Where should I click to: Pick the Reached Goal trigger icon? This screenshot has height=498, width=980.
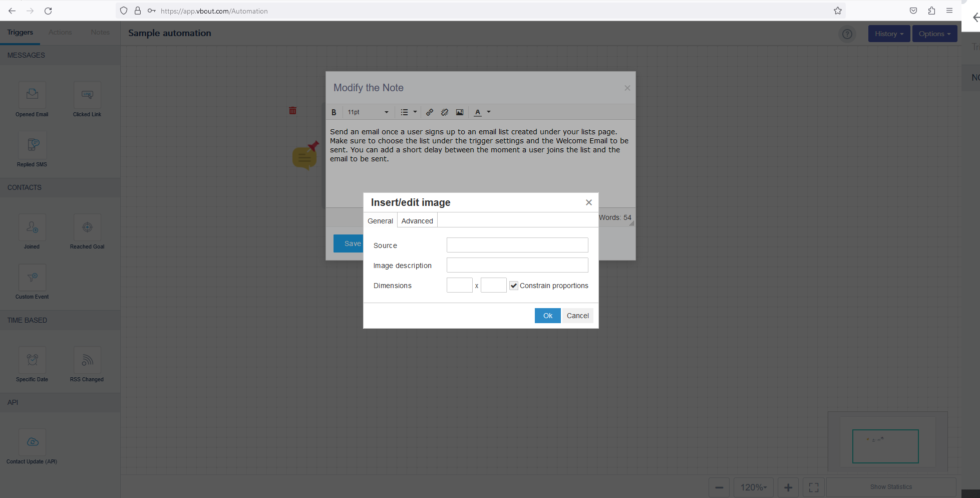[x=87, y=227]
